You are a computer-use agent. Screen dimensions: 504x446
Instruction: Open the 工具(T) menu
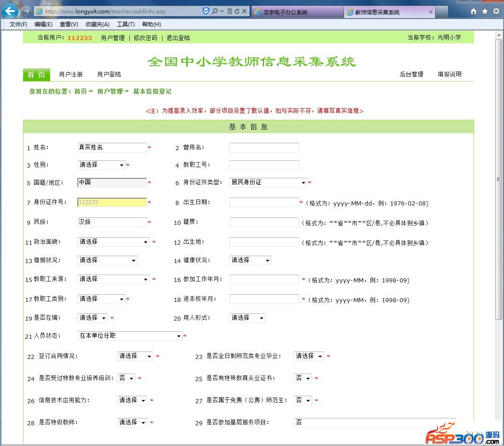pyautogui.click(x=126, y=24)
